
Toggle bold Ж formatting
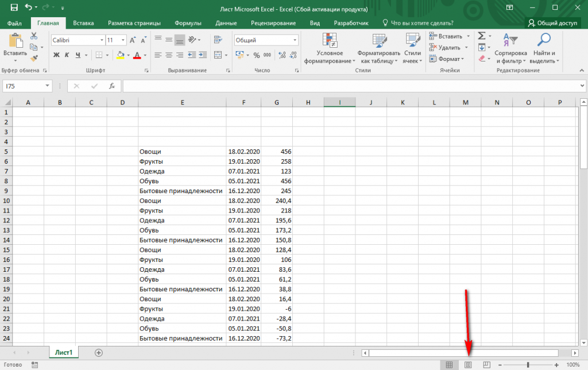coord(56,55)
